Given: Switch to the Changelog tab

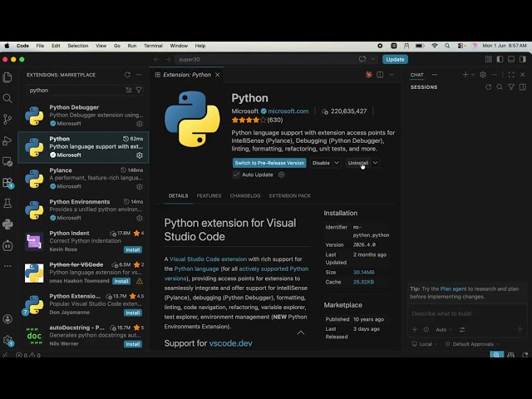Looking at the screenshot, I should pyautogui.click(x=245, y=196).
